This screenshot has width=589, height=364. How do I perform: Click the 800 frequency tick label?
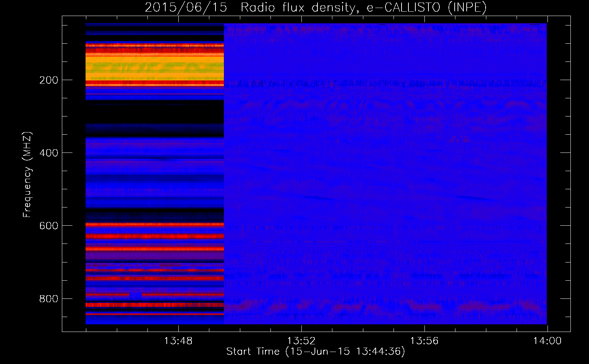coord(49,298)
